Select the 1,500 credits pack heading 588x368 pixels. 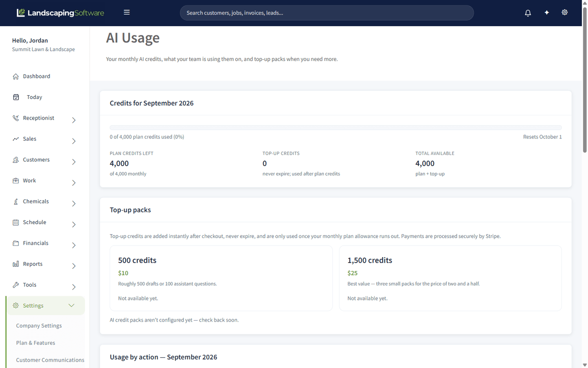click(370, 260)
